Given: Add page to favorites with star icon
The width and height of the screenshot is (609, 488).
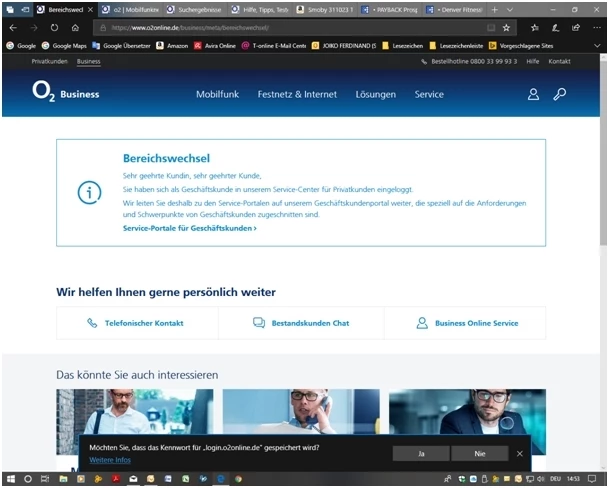Looking at the screenshot, I should 506,28.
